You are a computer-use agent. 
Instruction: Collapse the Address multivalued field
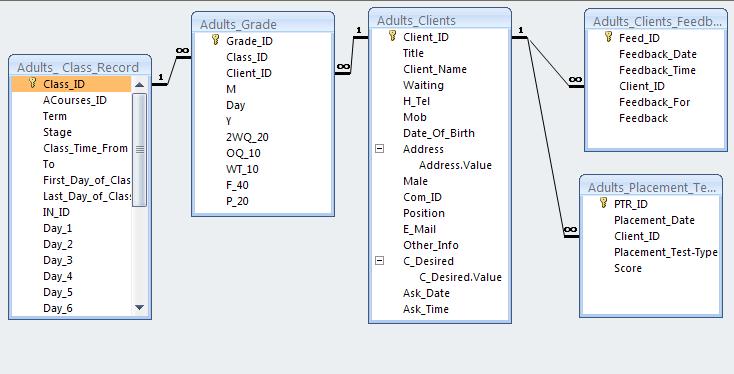click(380, 149)
